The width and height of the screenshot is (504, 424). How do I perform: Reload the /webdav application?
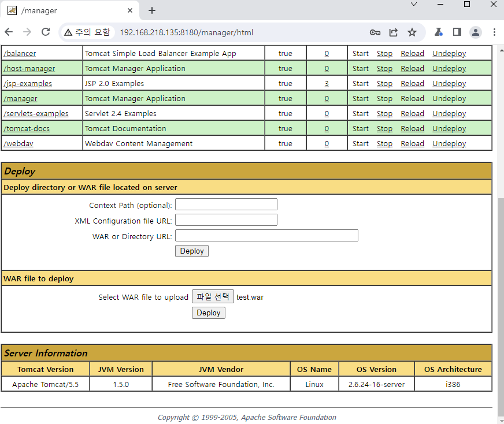point(413,144)
